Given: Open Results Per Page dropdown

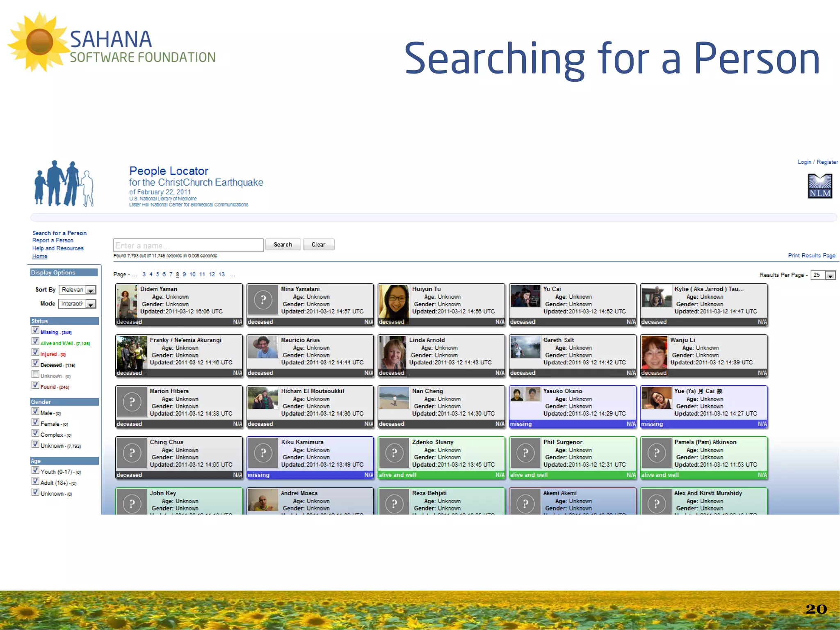Looking at the screenshot, I should (830, 275).
